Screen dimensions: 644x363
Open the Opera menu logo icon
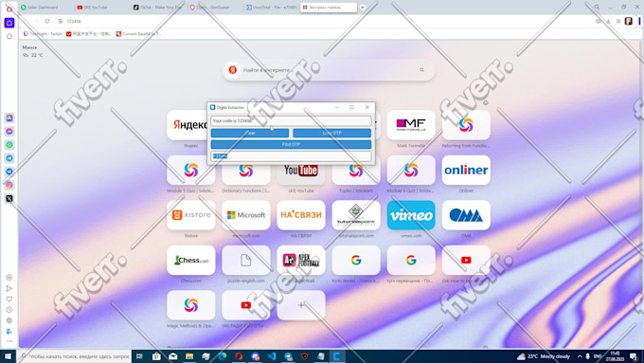tap(9, 9)
